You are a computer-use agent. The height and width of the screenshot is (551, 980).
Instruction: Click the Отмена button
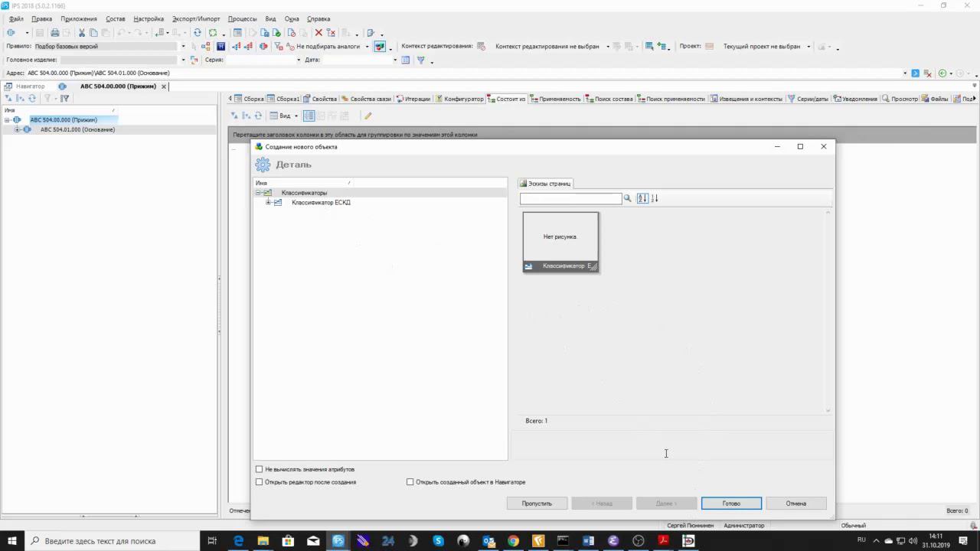coord(796,504)
